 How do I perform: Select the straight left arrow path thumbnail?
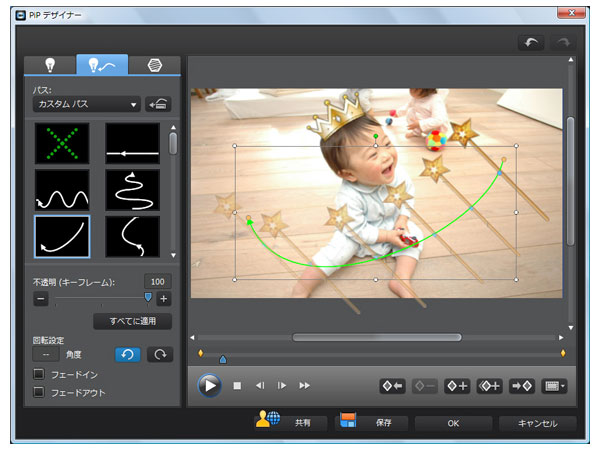coord(132,143)
